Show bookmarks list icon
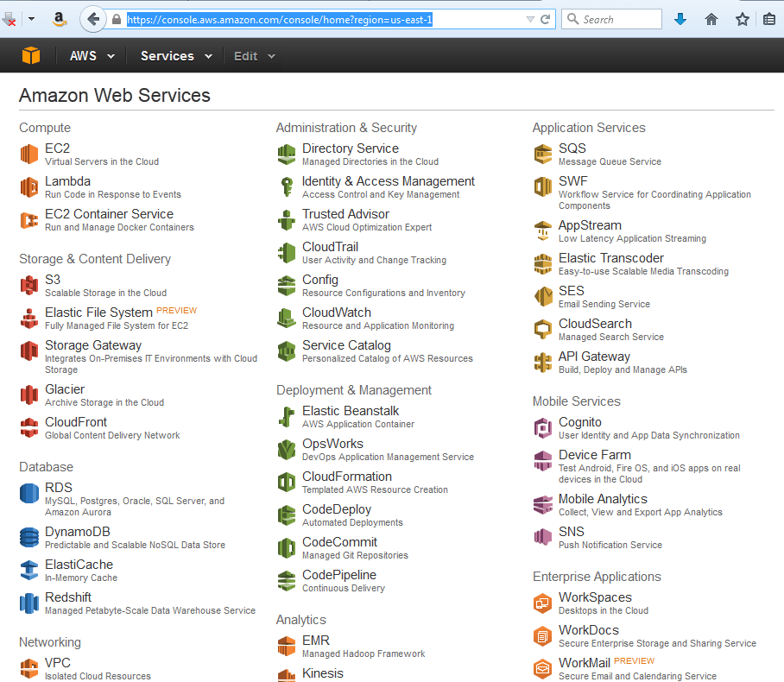This screenshot has width=784, height=682. 769,20
